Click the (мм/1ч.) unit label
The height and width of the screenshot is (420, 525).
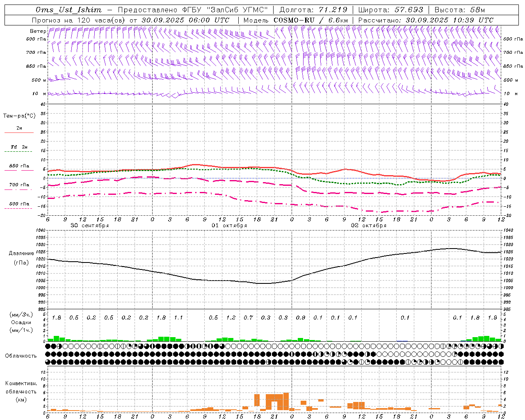click(21, 330)
